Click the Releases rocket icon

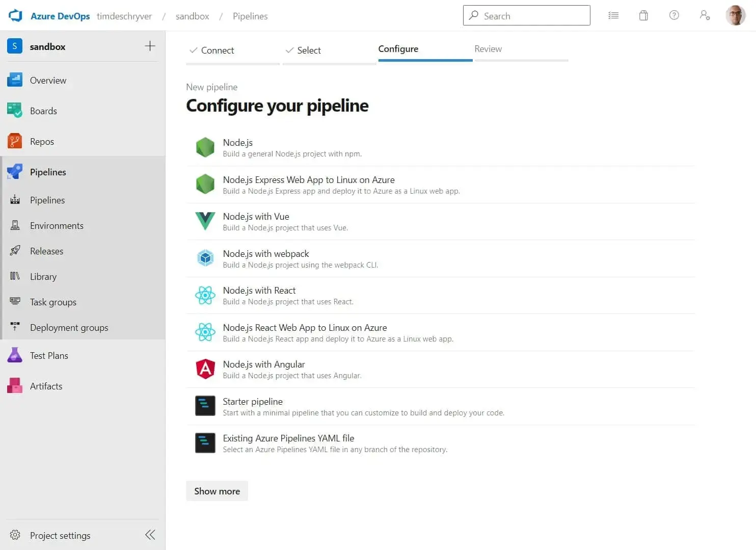point(15,251)
